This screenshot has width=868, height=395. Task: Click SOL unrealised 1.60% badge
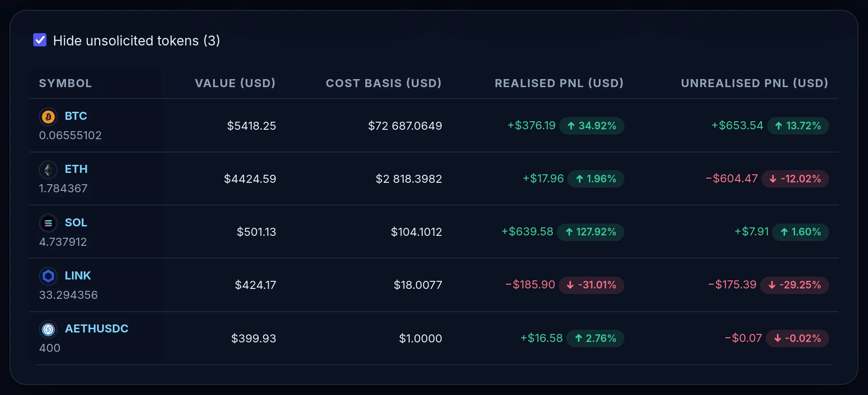800,232
